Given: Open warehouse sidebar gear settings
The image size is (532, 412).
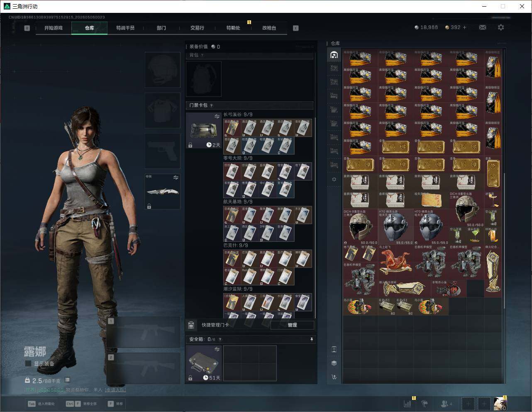Looking at the screenshot, I should [x=334, y=179].
